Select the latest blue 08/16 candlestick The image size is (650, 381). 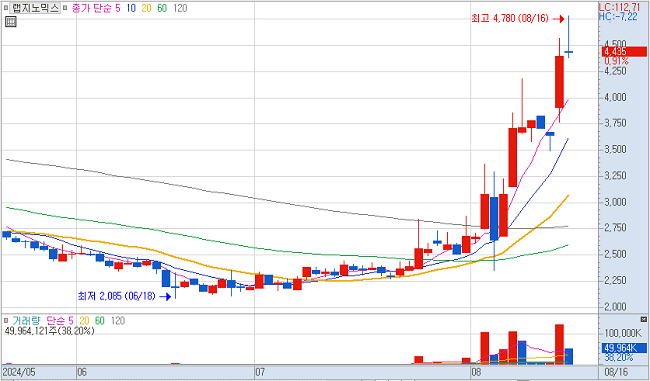coord(569,52)
